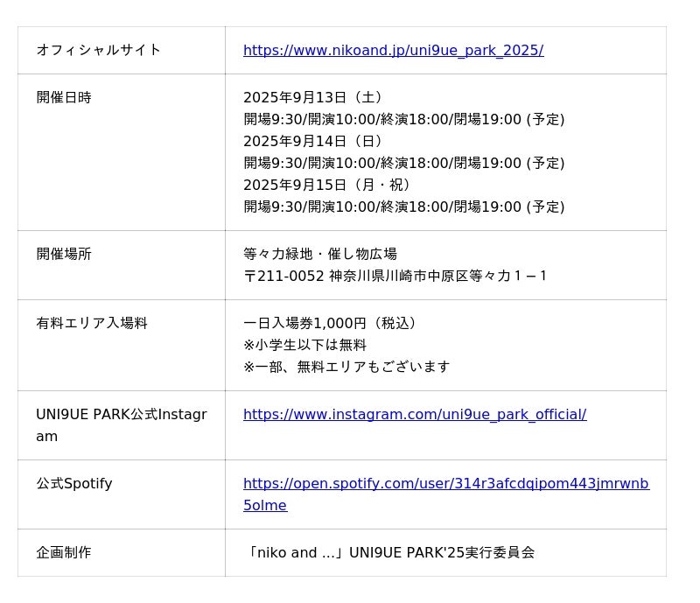The width and height of the screenshot is (700, 603).
Task: Click the ※小学生以下は無料 note
Action: coord(304,345)
